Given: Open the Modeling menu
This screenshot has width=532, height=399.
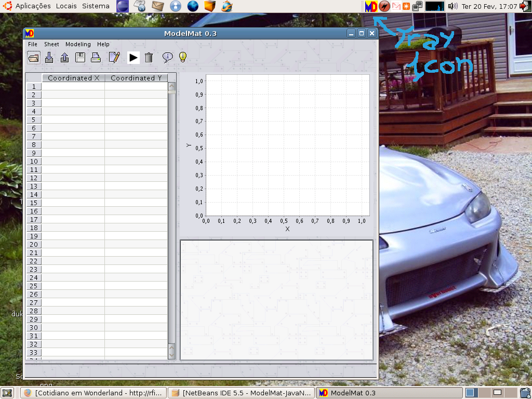Looking at the screenshot, I should click(78, 44).
